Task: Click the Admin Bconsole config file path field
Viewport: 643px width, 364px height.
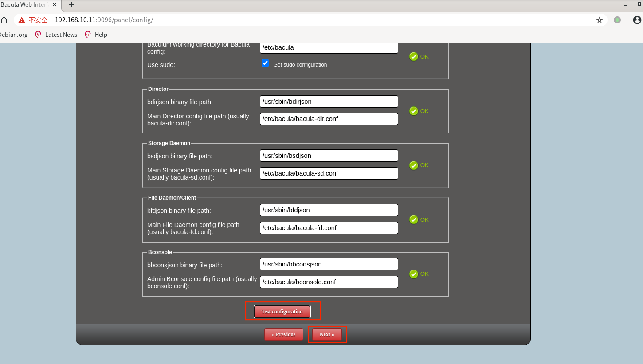Action: [329, 282]
